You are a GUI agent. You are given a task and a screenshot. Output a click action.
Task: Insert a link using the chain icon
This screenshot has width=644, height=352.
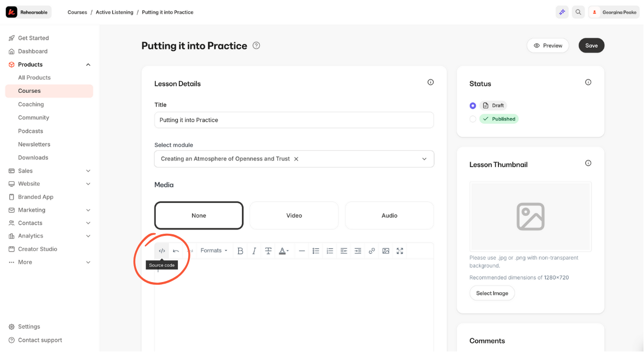coord(372,251)
